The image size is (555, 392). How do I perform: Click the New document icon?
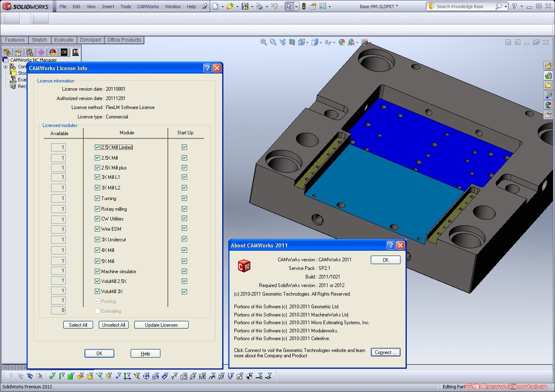[x=216, y=6]
